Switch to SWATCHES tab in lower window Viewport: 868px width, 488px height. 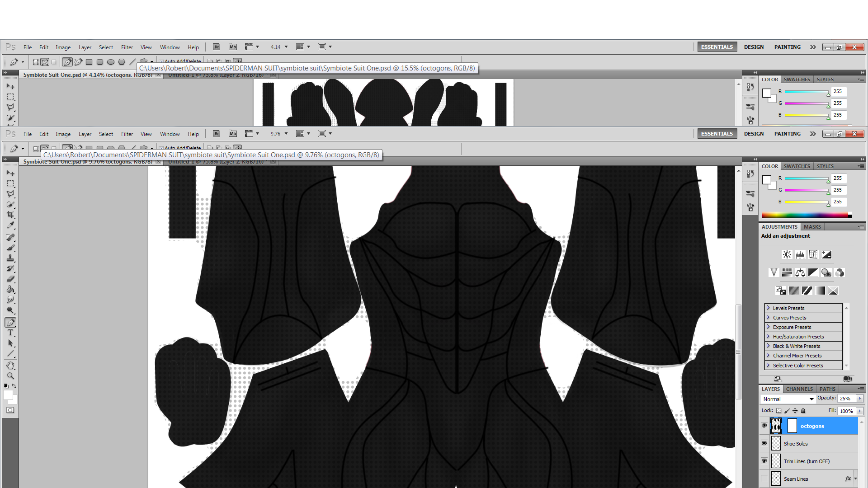pos(797,166)
